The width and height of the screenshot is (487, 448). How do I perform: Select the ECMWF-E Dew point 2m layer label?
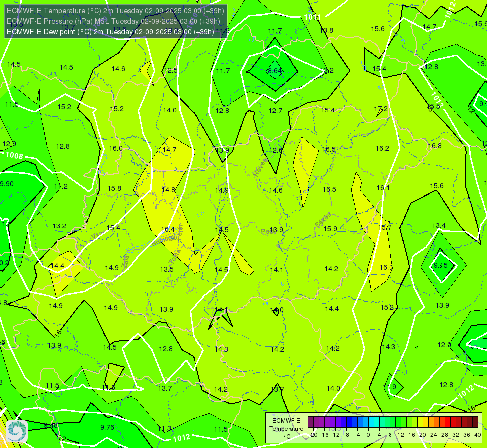click(x=110, y=32)
